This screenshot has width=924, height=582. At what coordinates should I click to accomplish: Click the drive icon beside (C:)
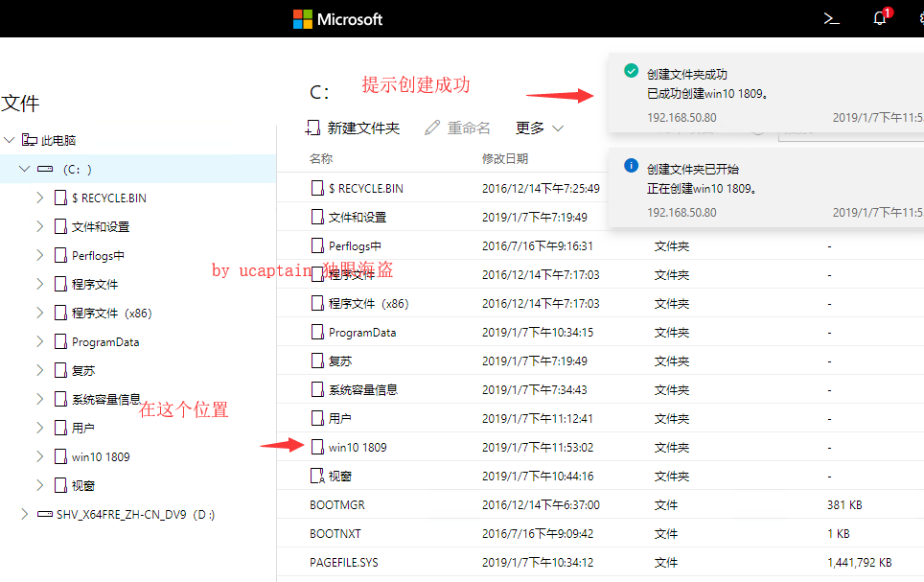click(45, 170)
